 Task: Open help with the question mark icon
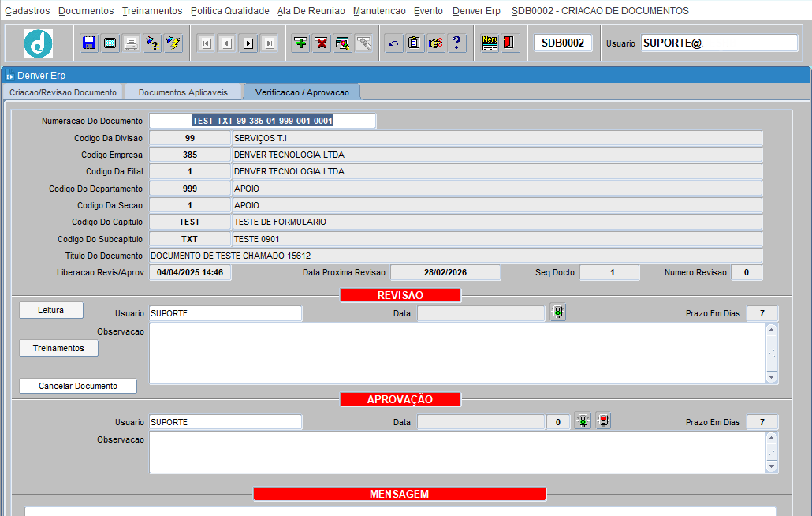pos(456,43)
